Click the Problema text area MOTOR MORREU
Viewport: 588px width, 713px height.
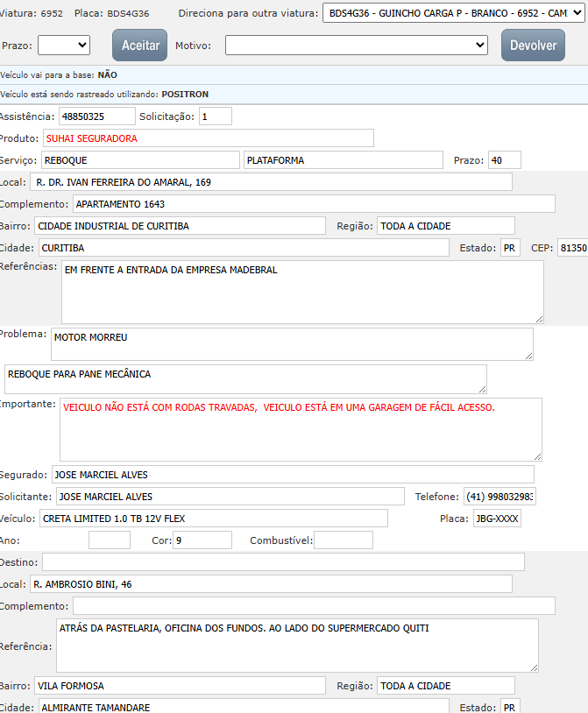tap(291, 343)
